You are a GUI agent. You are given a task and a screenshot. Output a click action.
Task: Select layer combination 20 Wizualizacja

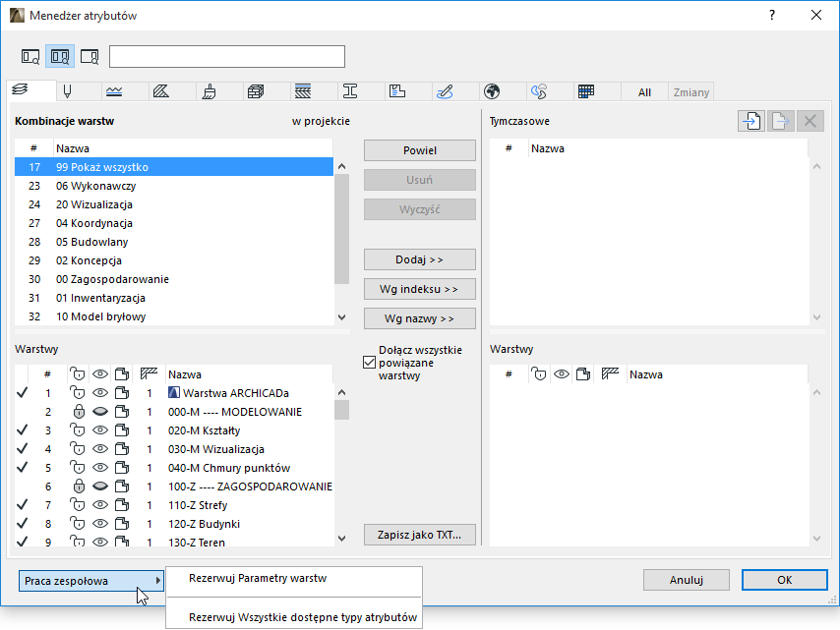pyautogui.click(x=174, y=204)
